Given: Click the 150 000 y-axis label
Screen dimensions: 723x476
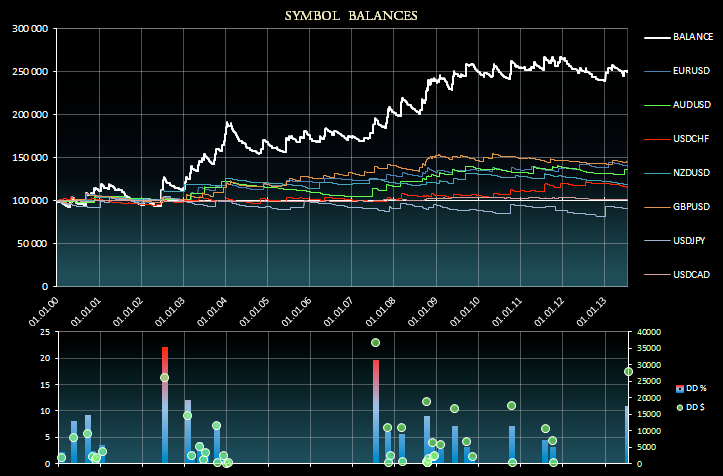Looking at the screenshot, I should (x=30, y=158).
